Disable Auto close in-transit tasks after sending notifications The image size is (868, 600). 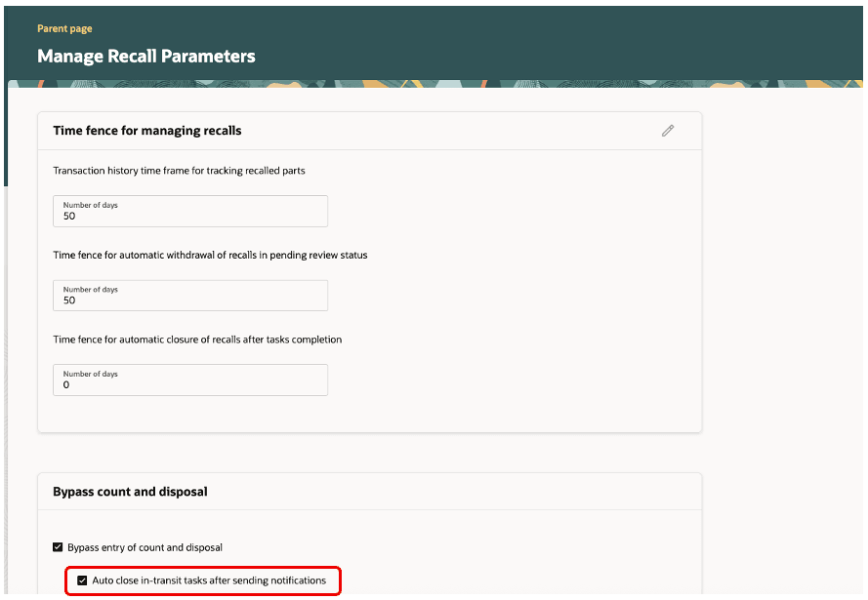[82, 580]
